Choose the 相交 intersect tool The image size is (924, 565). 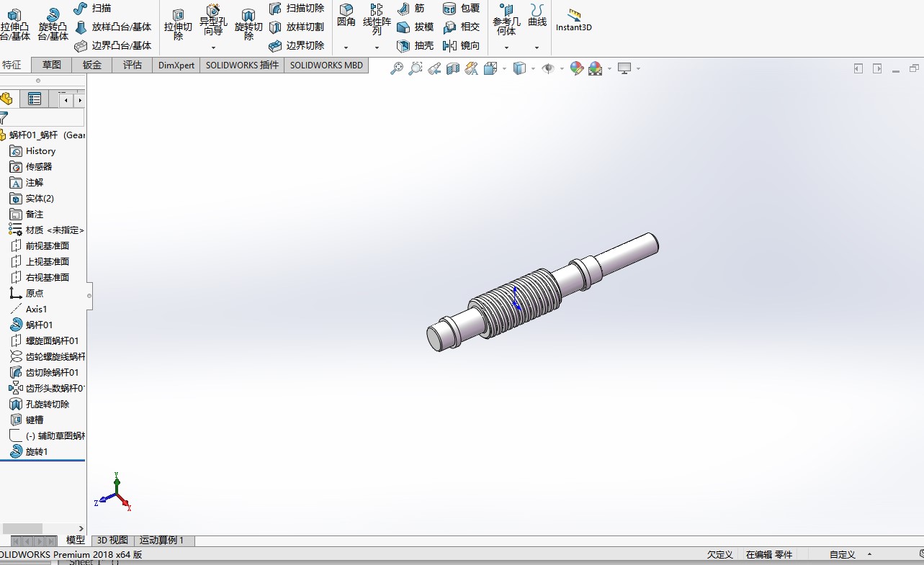[462, 27]
